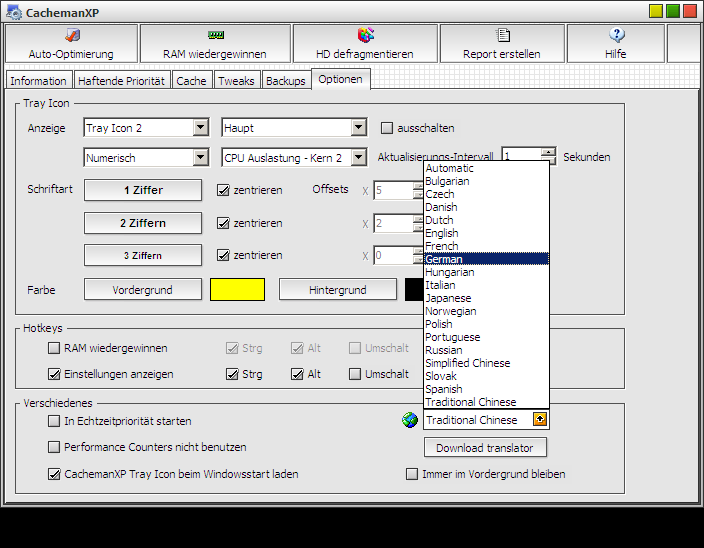The width and height of the screenshot is (704, 548).
Task: Click the black background color swatch
Action: click(414, 289)
